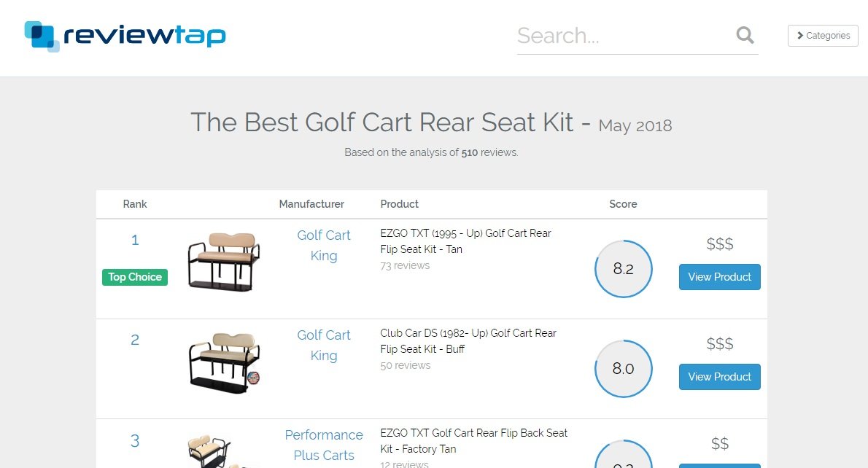Select the rank 1 number link
The height and width of the screenshot is (468, 868).
[134, 240]
